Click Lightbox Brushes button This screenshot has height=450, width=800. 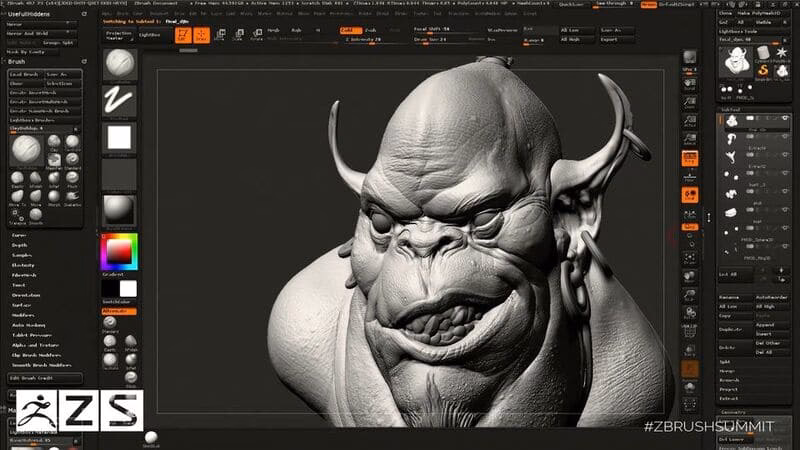tap(45, 120)
